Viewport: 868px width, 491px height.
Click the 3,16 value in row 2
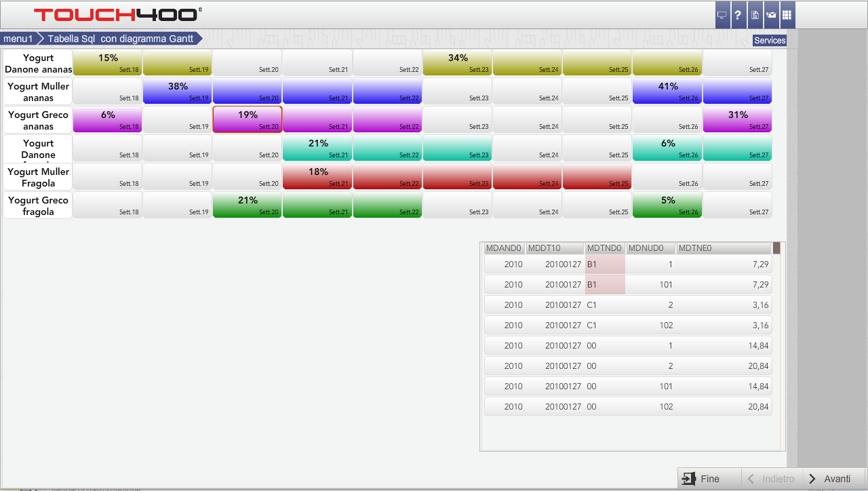click(762, 305)
